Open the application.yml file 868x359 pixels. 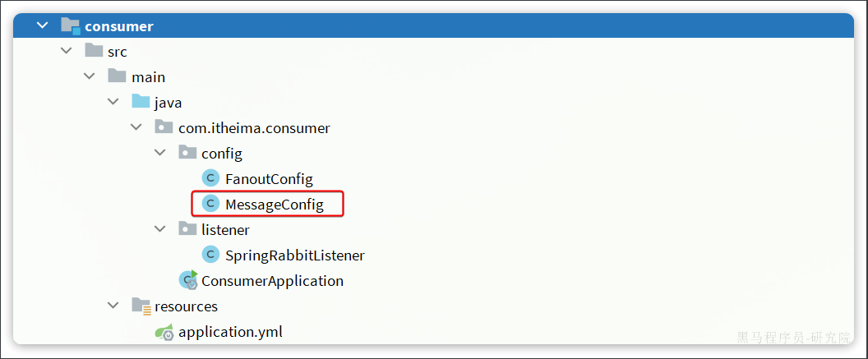click(230, 332)
